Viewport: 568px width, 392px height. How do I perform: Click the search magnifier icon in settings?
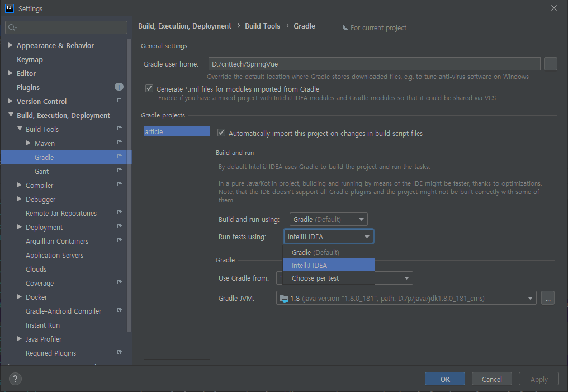[12, 27]
